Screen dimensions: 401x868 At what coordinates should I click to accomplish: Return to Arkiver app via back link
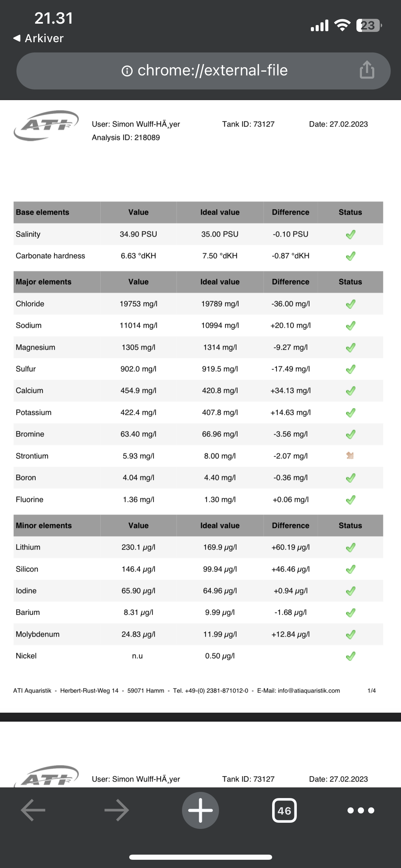coord(38,38)
